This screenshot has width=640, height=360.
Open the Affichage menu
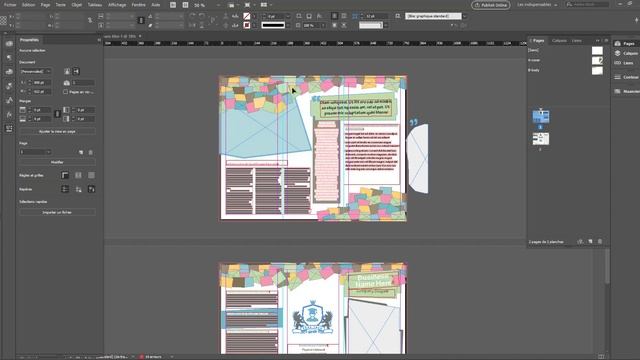(x=117, y=5)
